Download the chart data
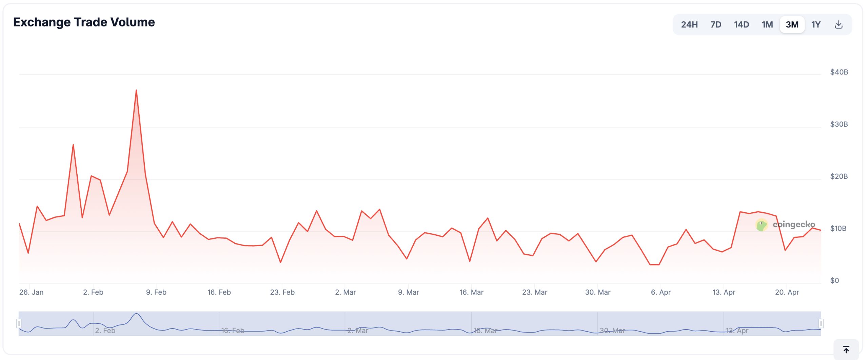The height and width of the screenshot is (360, 868). tap(839, 24)
